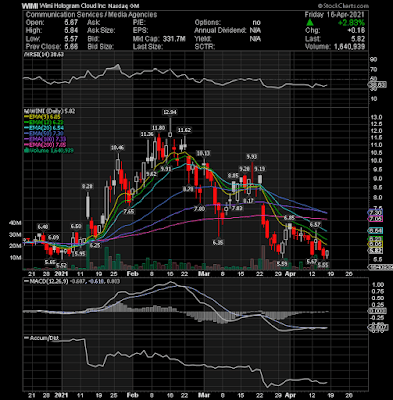Screen dimensions: 393x400
Task: Click the WIMI (Daily) legend label
Action: (x=50, y=111)
